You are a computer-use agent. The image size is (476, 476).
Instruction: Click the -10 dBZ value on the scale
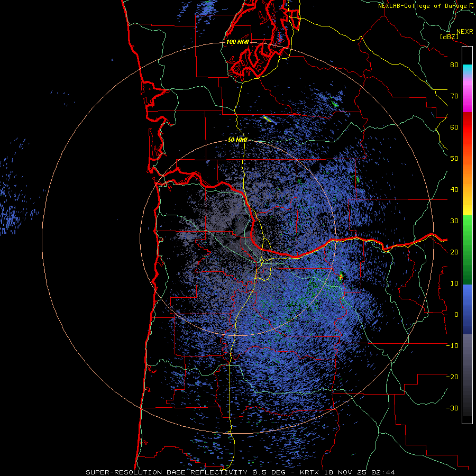click(452, 346)
